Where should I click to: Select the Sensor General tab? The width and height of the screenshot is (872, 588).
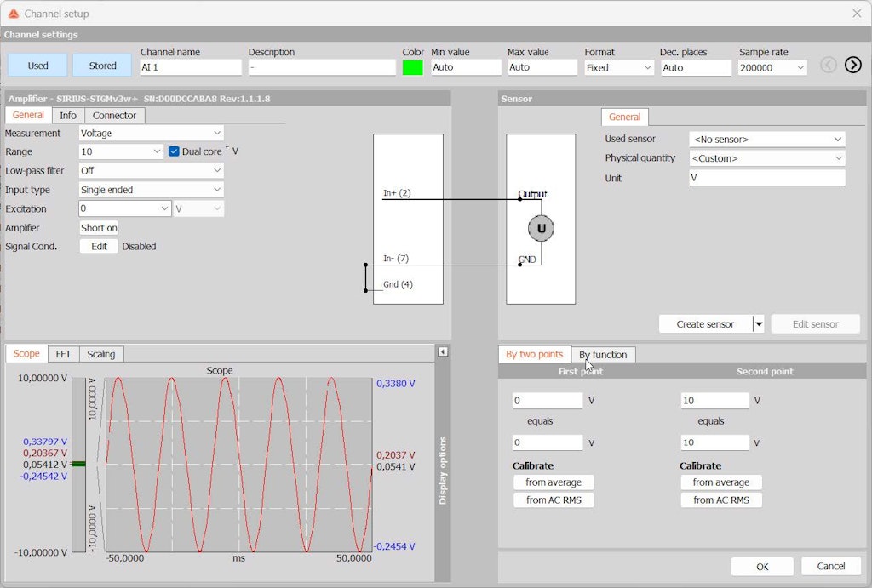click(x=624, y=117)
